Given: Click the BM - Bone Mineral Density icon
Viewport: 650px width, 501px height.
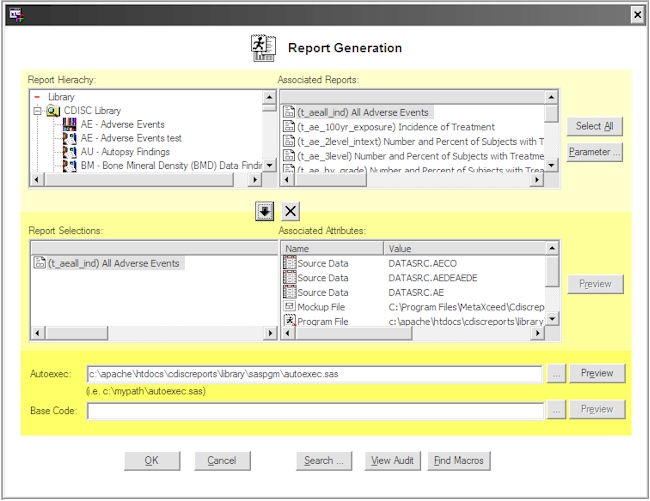Looking at the screenshot, I should 69,165.
